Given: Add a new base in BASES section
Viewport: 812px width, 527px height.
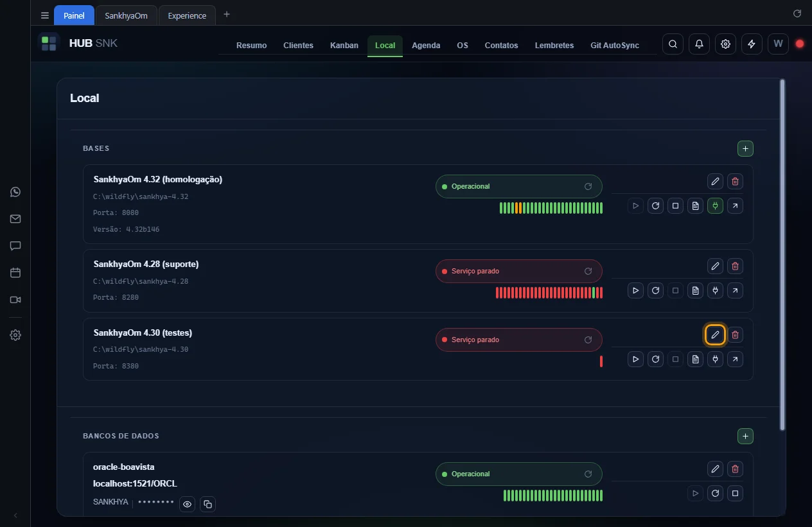Looking at the screenshot, I should click(x=745, y=148).
